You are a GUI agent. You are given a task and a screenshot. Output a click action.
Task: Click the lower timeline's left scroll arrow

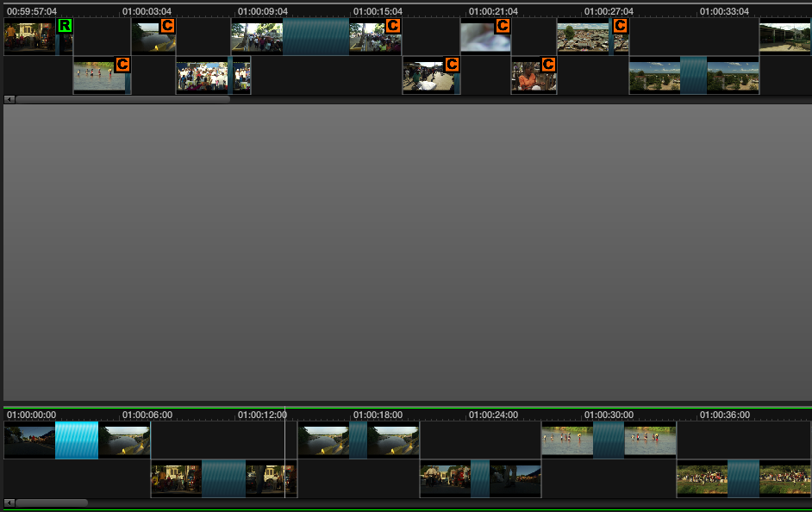[9, 503]
